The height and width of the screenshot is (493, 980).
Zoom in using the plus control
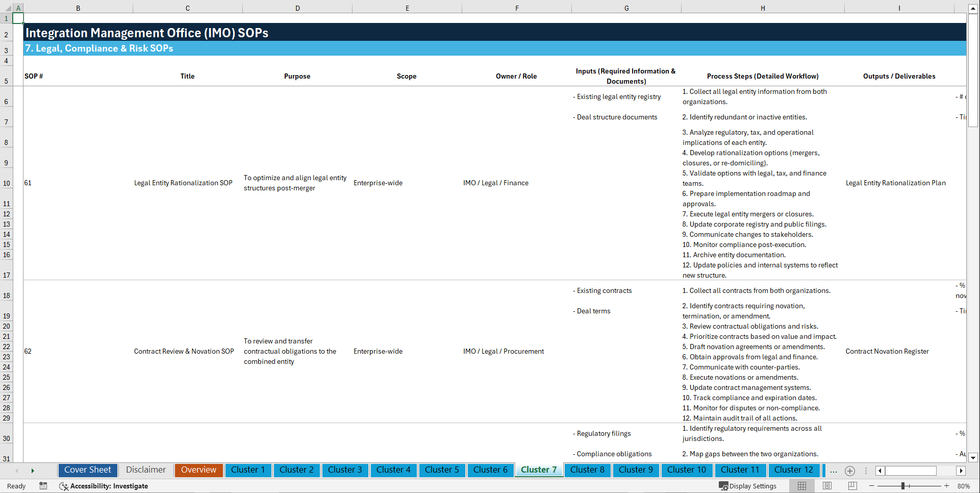(x=947, y=486)
